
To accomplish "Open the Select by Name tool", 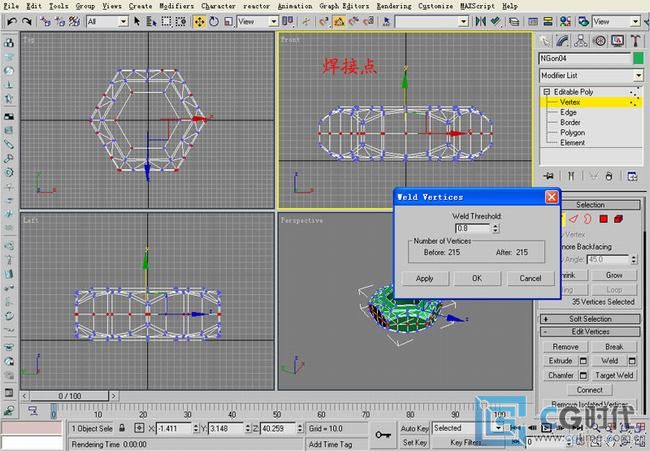I will pos(151,21).
